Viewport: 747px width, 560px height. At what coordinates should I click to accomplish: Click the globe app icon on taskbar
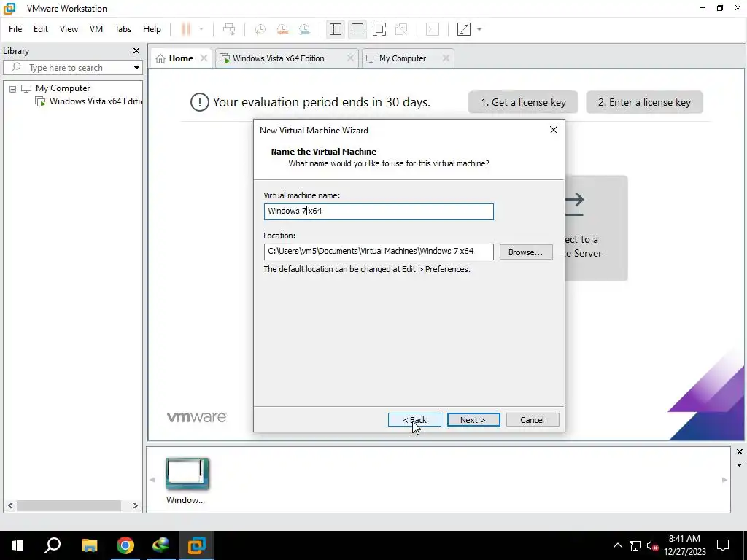(161, 545)
